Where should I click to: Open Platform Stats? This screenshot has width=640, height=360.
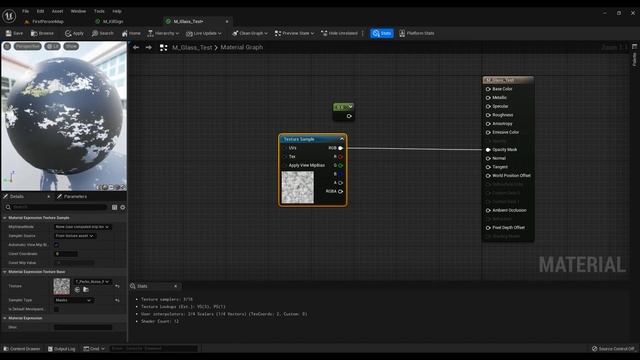tap(416, 33)
